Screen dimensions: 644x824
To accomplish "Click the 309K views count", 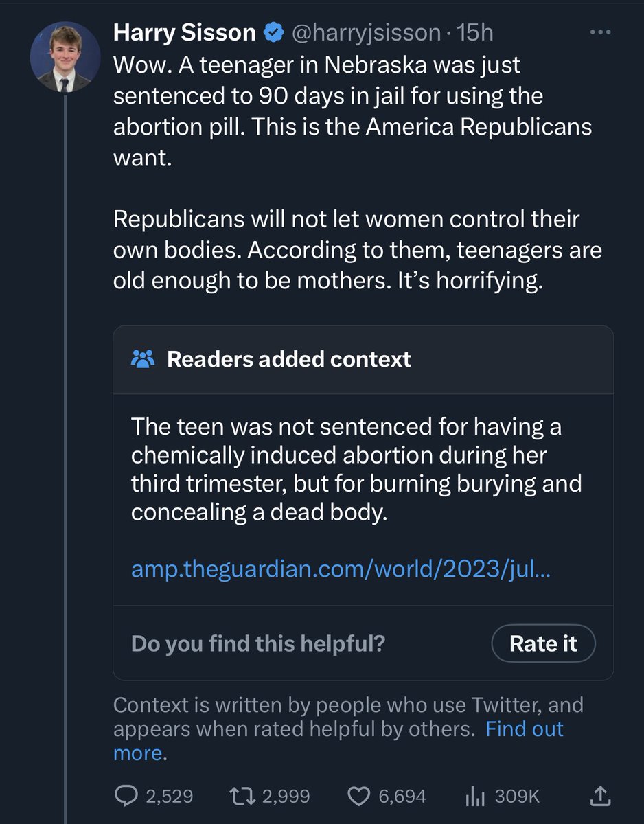I will (x=517, y=797).
